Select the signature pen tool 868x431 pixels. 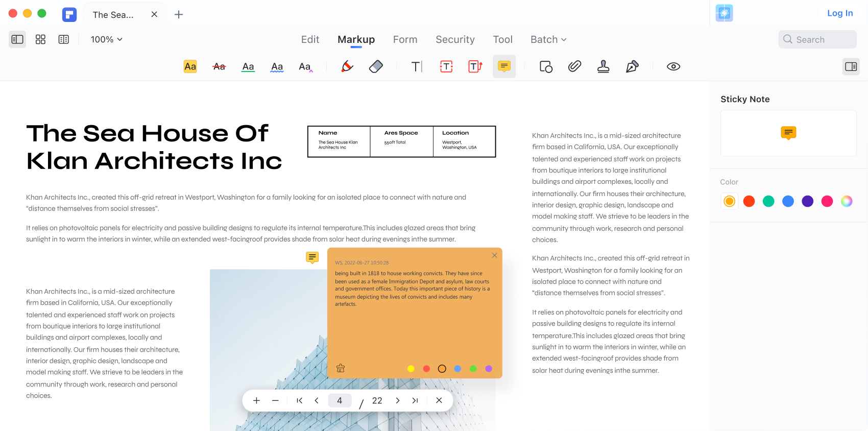click(632, 66)
